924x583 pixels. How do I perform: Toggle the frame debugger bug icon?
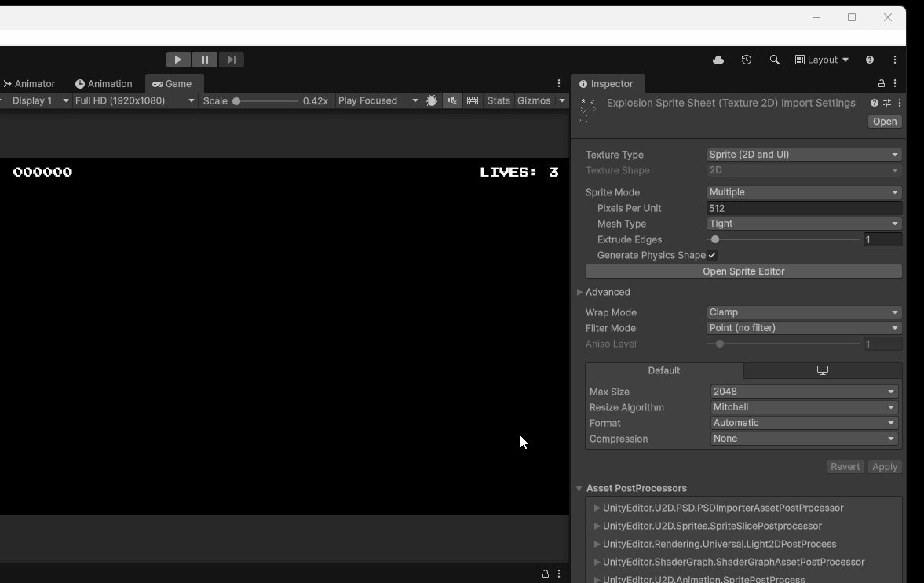click(x=432, y=100)
